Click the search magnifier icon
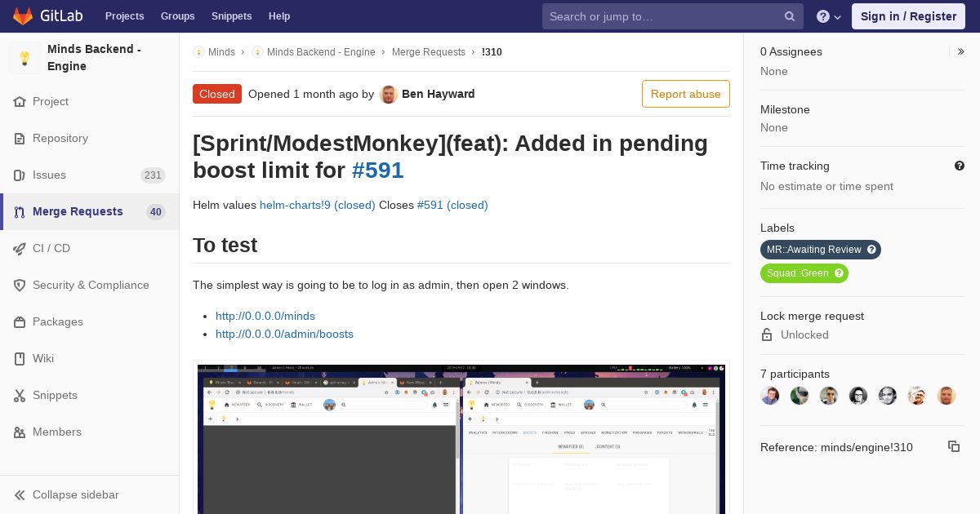This screenshot has height=514, width=980. [x=790, y=16]
